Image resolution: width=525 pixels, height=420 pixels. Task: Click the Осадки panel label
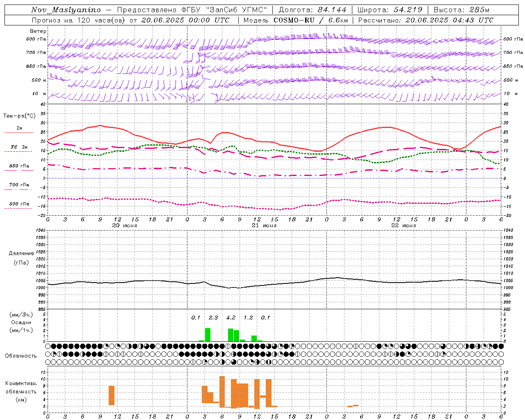(x=21, y=322)
